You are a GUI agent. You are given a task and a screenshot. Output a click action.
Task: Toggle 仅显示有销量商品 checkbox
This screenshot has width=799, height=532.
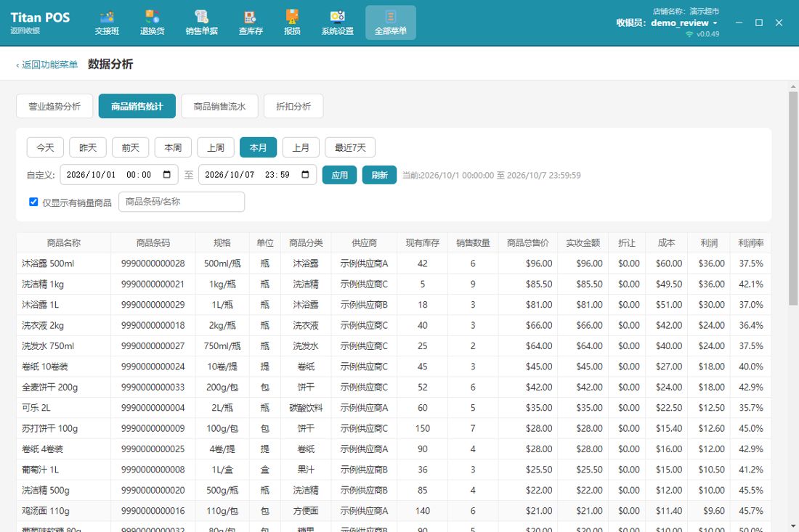(33, 202)
